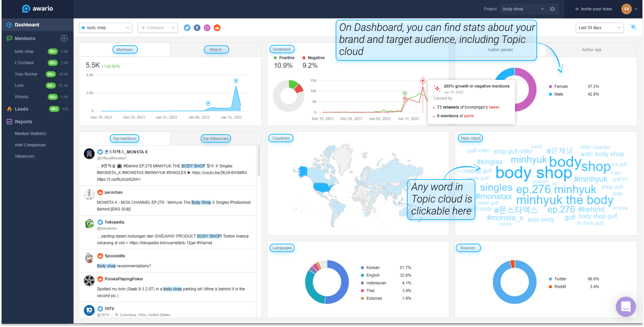Click the insights sparkle icon
The width and height of the screenshot is (644, 327).
tap(633, 27)
